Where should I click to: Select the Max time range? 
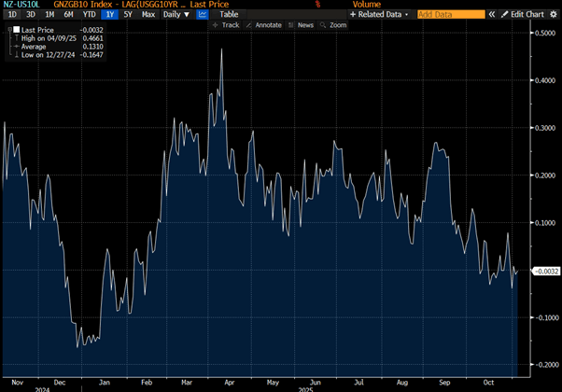148,15
